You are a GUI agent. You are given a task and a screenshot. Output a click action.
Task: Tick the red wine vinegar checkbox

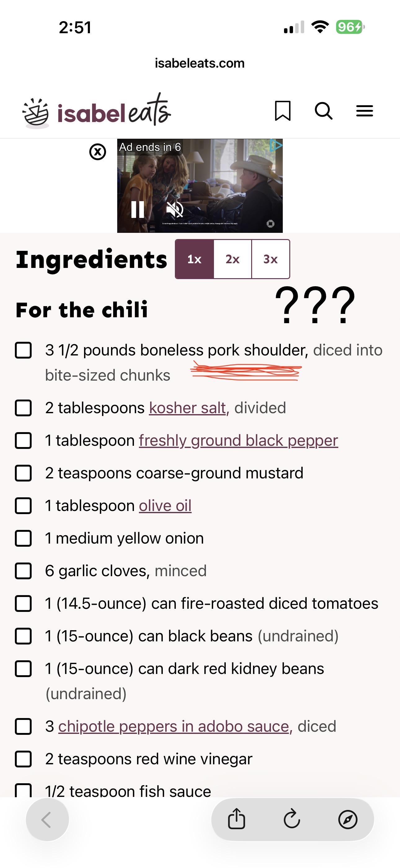tap(24, 759)
